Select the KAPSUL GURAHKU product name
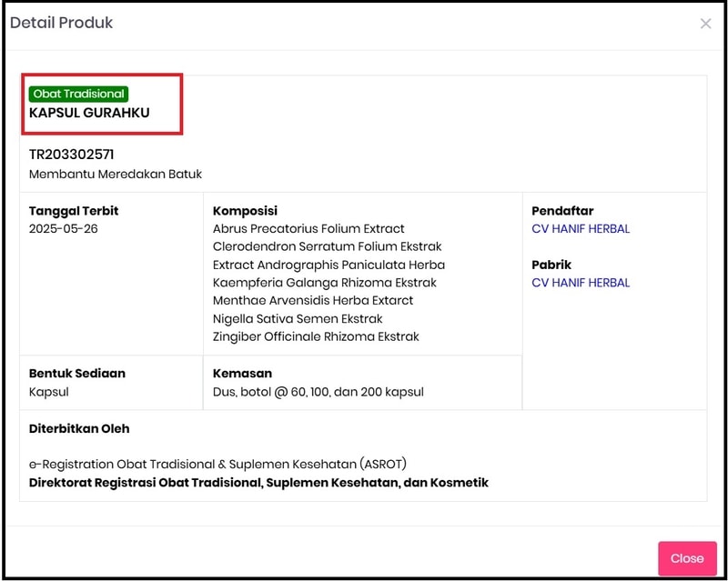The height and width of the screenshot is (581, 728). click(x=89, y=113)
